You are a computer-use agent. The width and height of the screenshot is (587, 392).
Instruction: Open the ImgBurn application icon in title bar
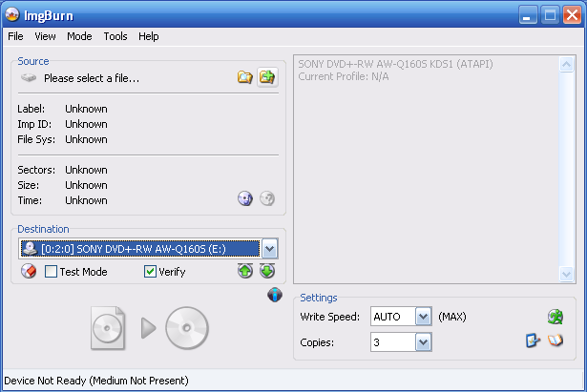click(12, 14)
